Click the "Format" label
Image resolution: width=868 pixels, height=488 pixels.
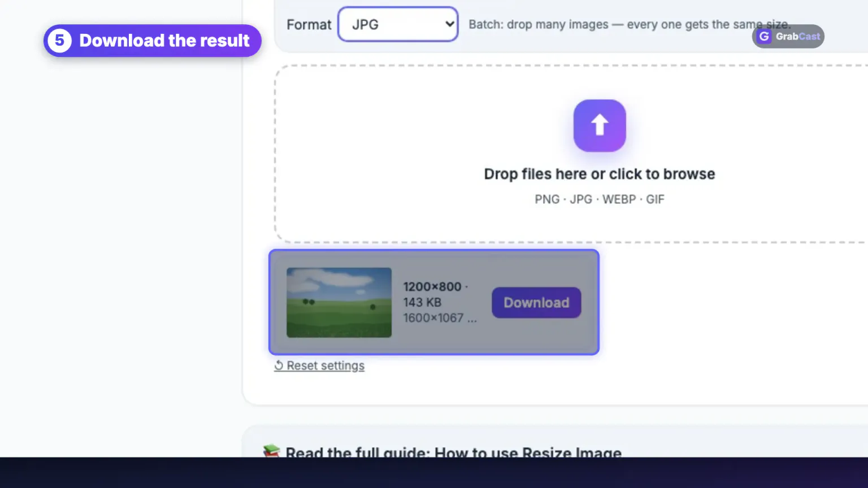point(309,25)
